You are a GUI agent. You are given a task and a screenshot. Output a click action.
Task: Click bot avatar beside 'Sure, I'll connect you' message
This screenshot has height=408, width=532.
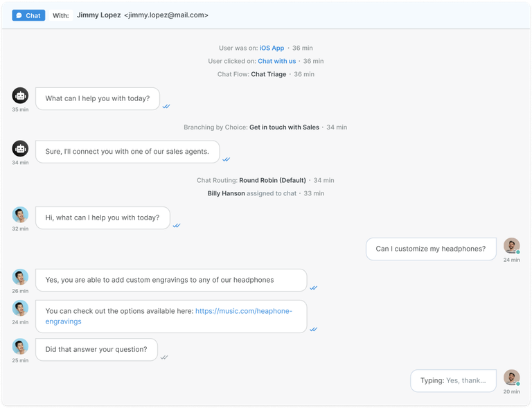(20, 148)
